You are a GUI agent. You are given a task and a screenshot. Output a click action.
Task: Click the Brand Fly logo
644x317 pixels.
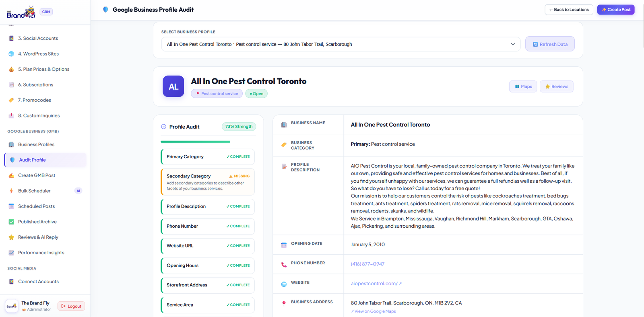pos(21,12)
